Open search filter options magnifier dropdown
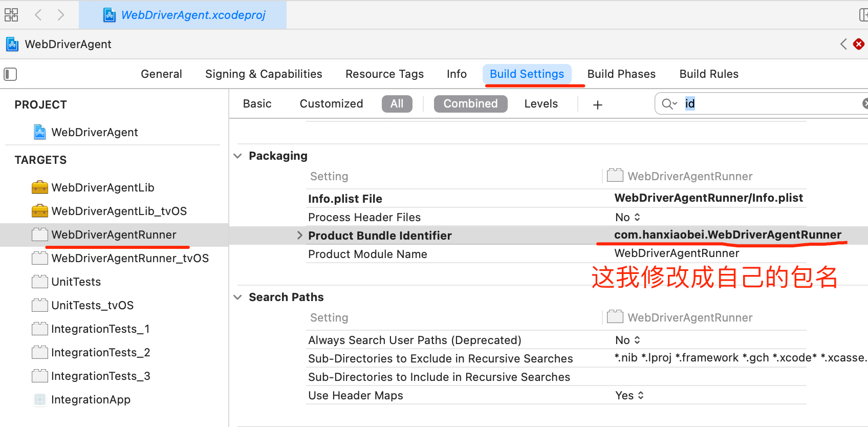This screenshot has width=868, height=427. tap(669, 104)
